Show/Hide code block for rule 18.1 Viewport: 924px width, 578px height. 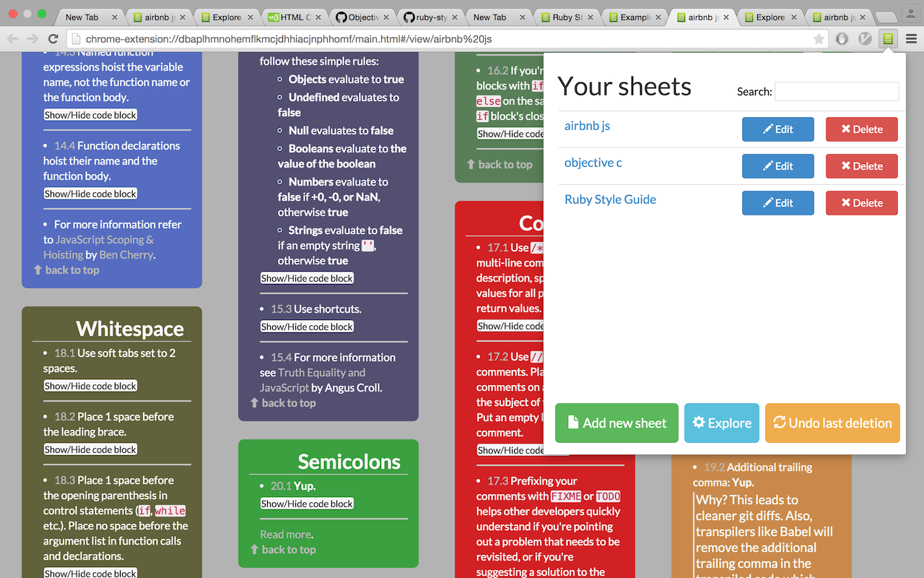coord(90,386)
